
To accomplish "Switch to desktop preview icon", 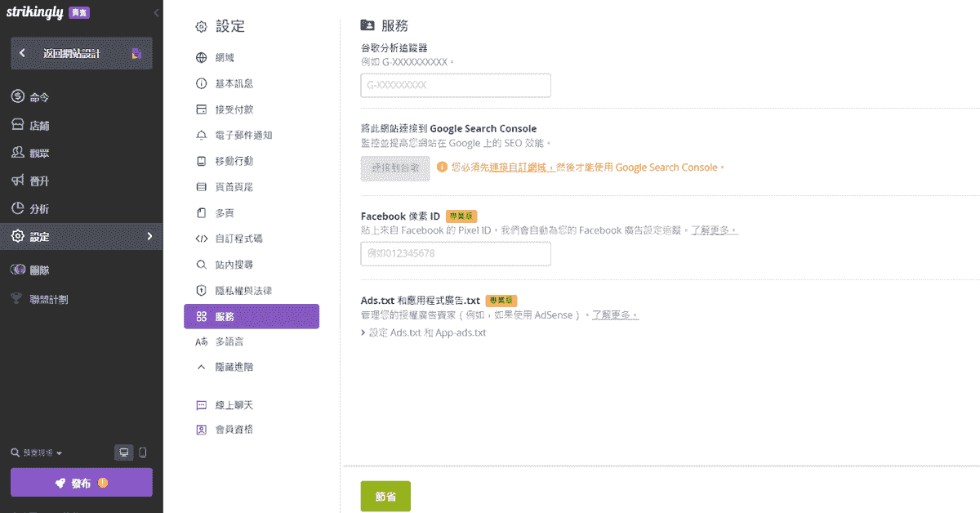I will coord(123,453).
